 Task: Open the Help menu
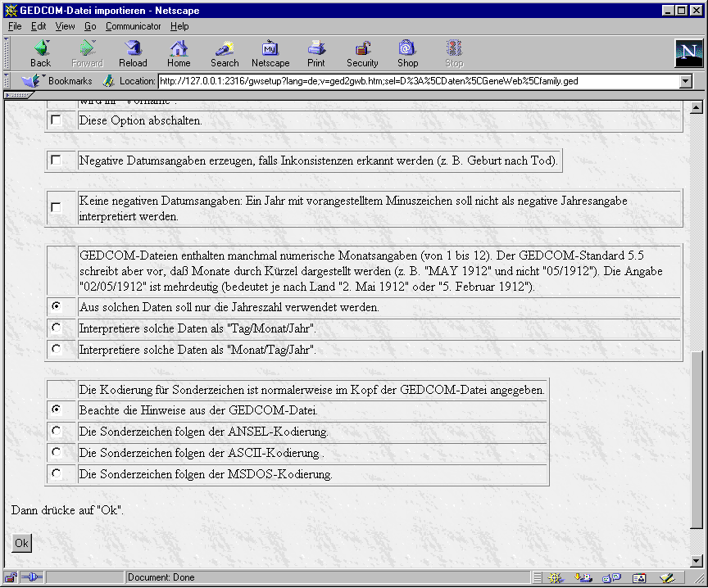click(x=179, y=26)
